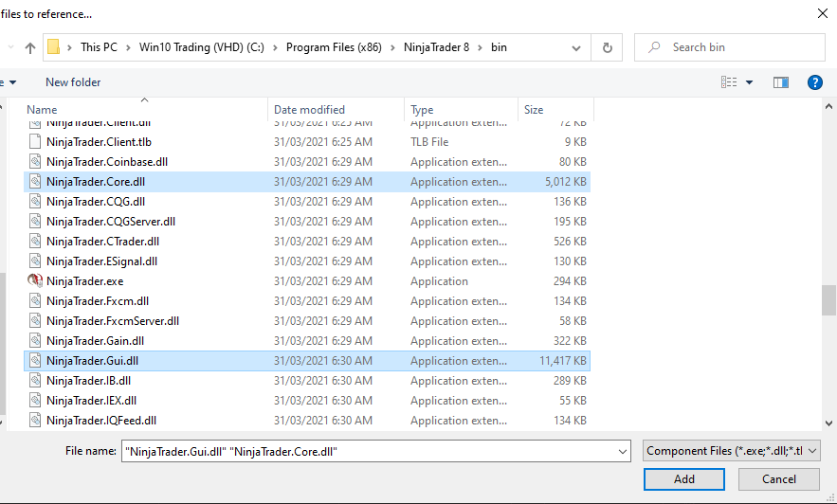837x504 pixels.
Task: Click the NinjaTrader.Gain.dll file icon
Action: (x=35, y=341)
